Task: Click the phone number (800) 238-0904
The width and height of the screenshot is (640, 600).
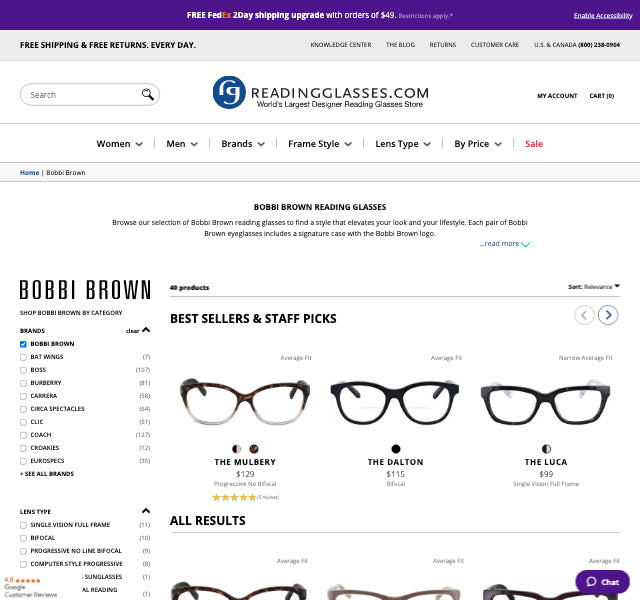Action: coord(599,44)
